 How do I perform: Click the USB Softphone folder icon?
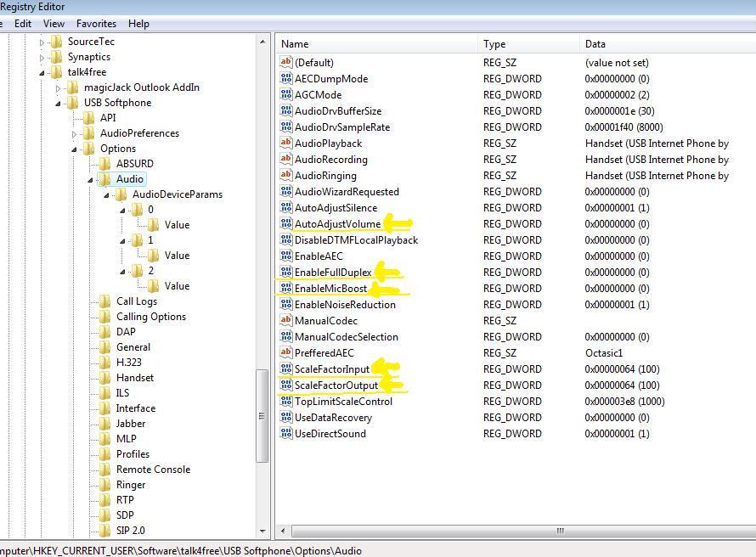pyautogui.click(x=73, y=102)
